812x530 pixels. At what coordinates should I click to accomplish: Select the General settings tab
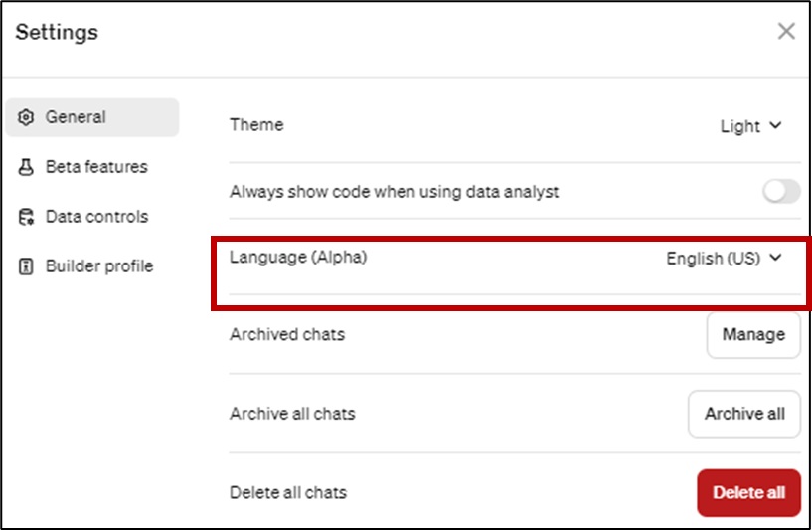pyautogui.click(x=76, y=117)
